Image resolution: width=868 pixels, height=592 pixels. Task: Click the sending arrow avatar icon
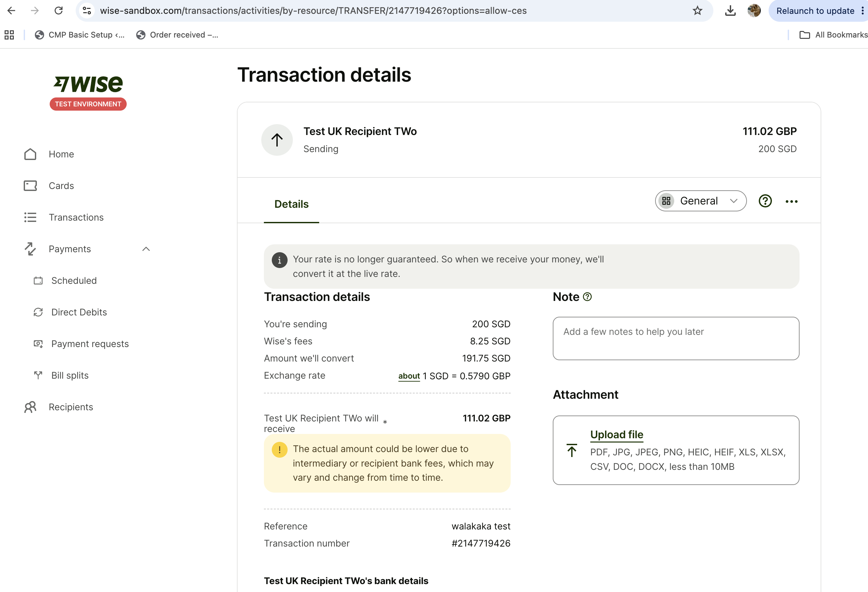click(277, 140)
